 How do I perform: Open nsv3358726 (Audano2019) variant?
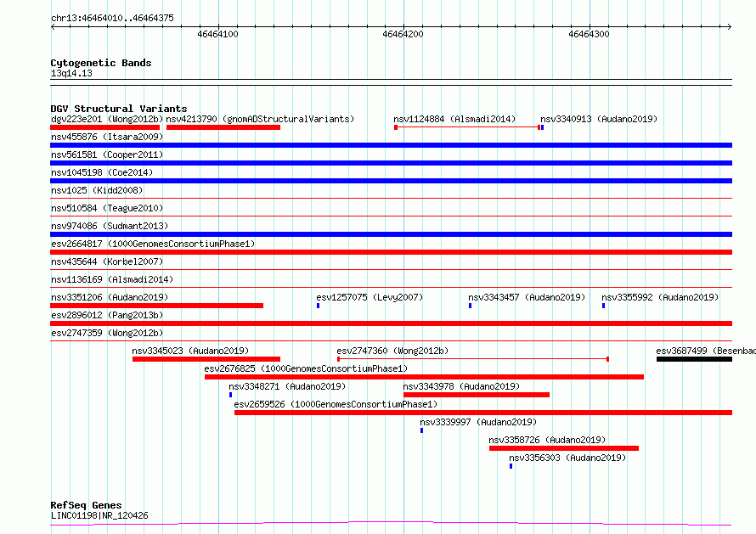pyautogui.click(x=547, y=440)
